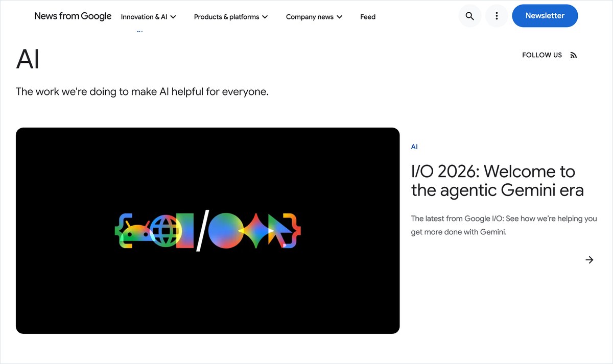Click the tagline about making AI helpful
Image resolution: width=613 pixels, height=364 pixels.
[x=142, y=92]
